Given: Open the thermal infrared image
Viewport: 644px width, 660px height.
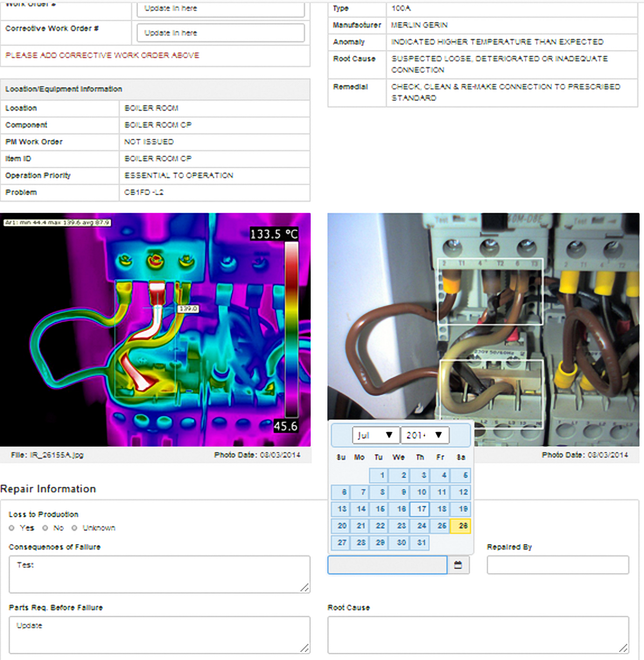Looking at the screenshot, I should [x=155, y=330].
